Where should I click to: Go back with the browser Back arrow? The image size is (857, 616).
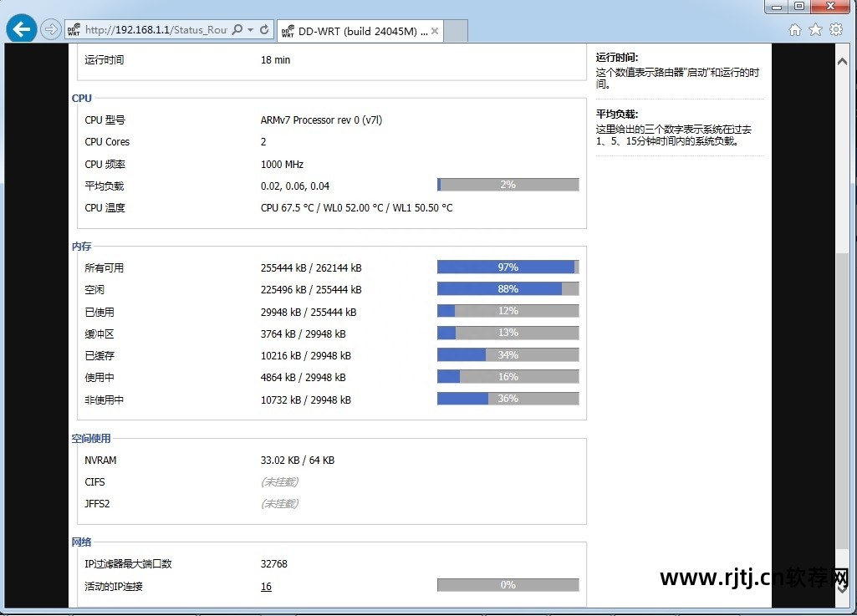(x=21, y=29)
